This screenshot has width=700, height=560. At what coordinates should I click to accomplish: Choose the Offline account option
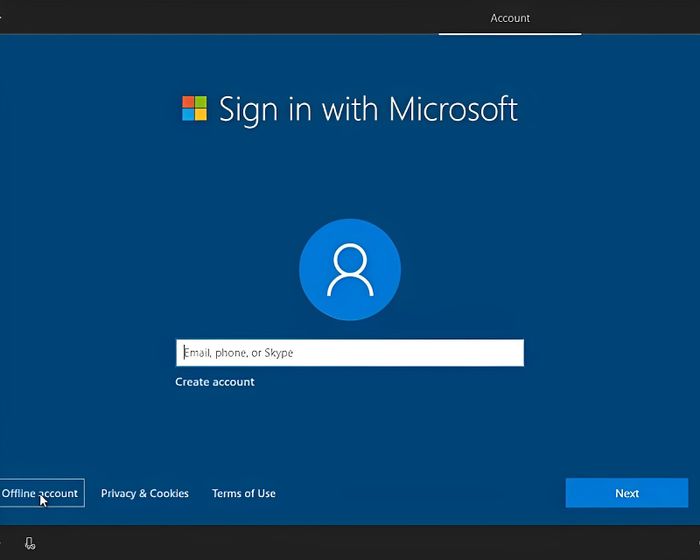(40, 493)
